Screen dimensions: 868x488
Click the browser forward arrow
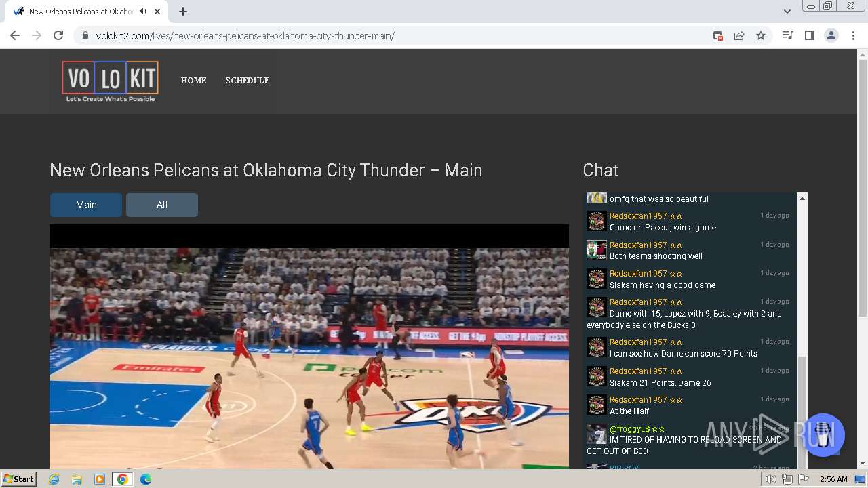[37, 35]
